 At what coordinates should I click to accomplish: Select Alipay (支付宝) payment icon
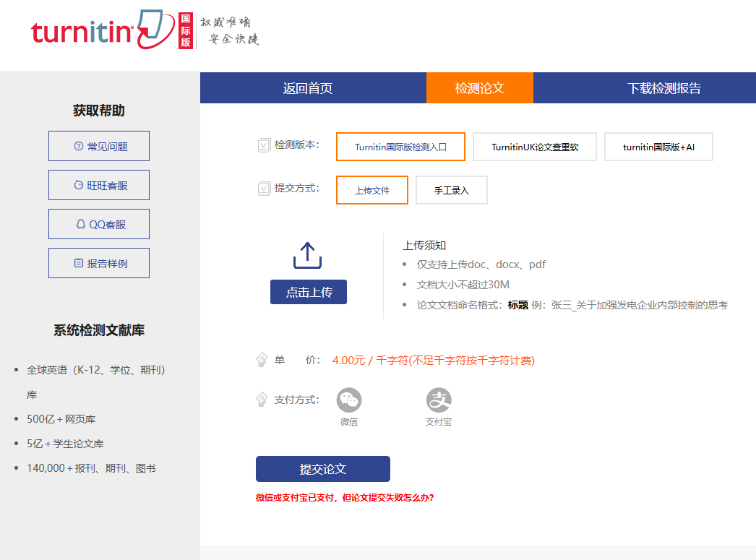tap(439, 400)
